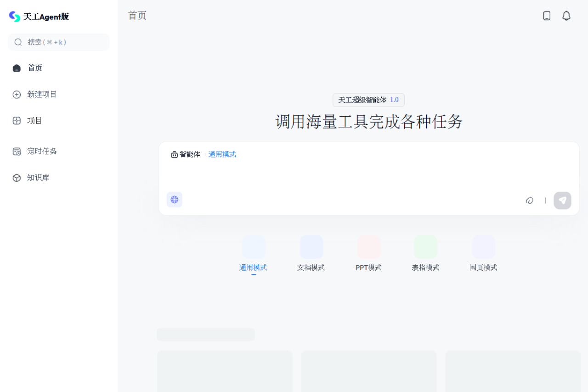
Task: Expand the 天工超级智能体 1.0 version badge
Action: pyautogui.click(x=368, y=100)
